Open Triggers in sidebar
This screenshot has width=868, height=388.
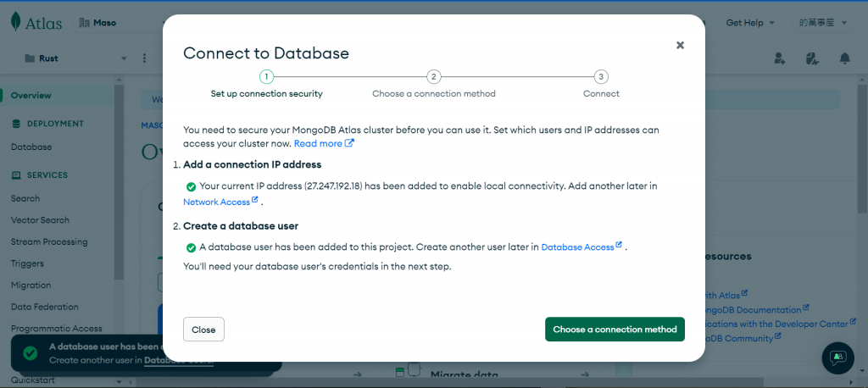pyautogui.click(x=27, y=263)
